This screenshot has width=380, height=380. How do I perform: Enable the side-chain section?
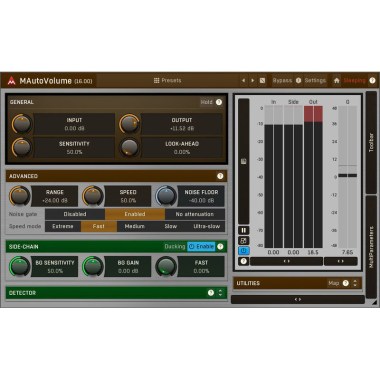coord(201,246)
